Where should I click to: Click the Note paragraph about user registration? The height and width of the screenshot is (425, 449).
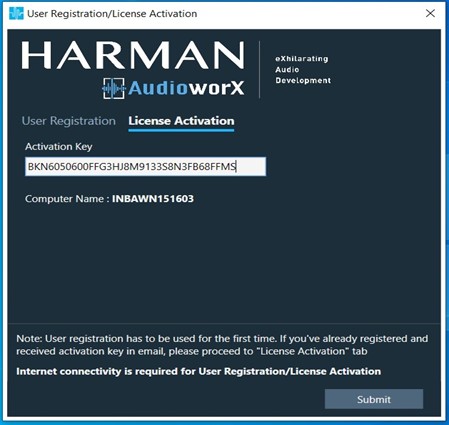pos(222,345)
